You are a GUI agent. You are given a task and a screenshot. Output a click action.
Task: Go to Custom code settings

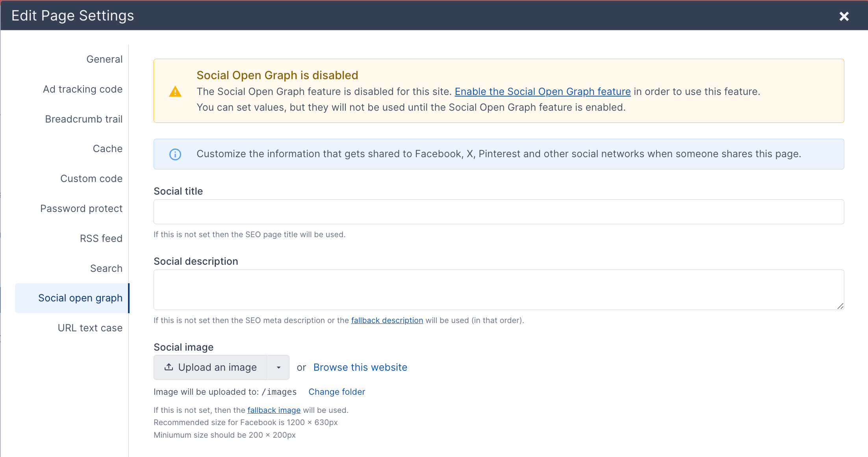tap(91, 178)
